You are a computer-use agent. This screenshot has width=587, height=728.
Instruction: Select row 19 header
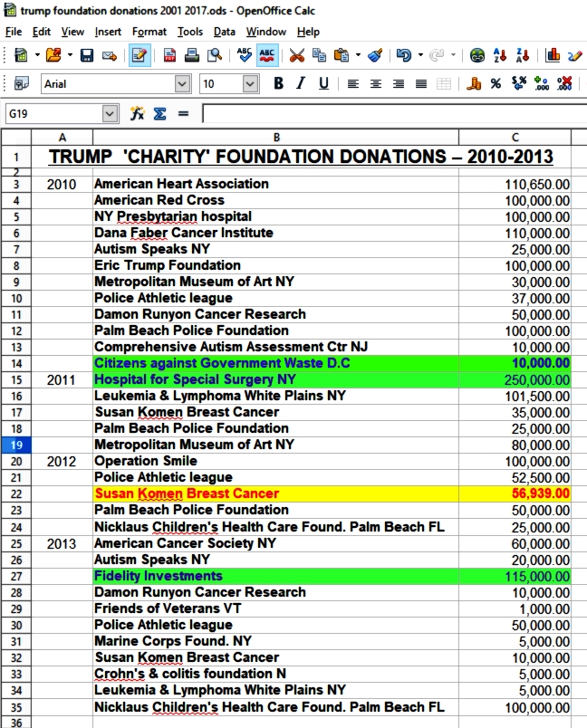16,445
